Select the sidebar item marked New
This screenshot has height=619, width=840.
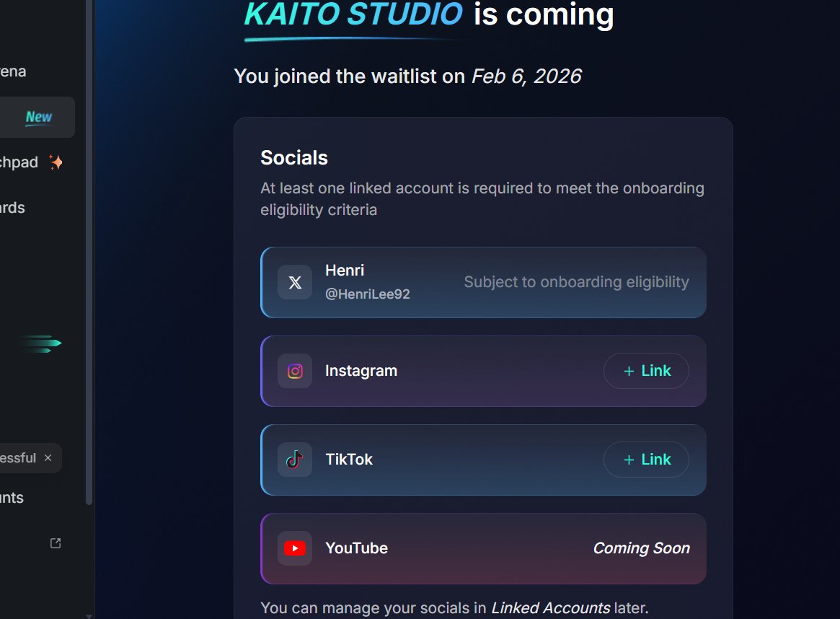(x=37, y=117)
